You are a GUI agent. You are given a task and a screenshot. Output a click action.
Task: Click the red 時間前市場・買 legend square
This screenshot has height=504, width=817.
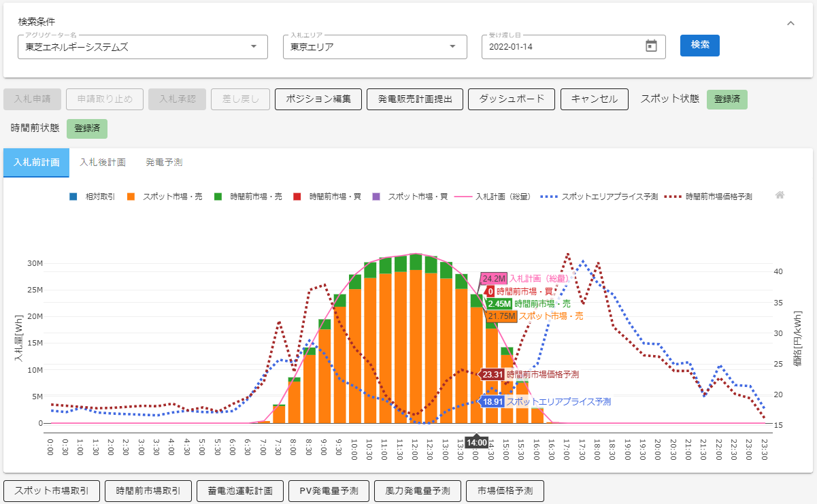pos(295,196)
